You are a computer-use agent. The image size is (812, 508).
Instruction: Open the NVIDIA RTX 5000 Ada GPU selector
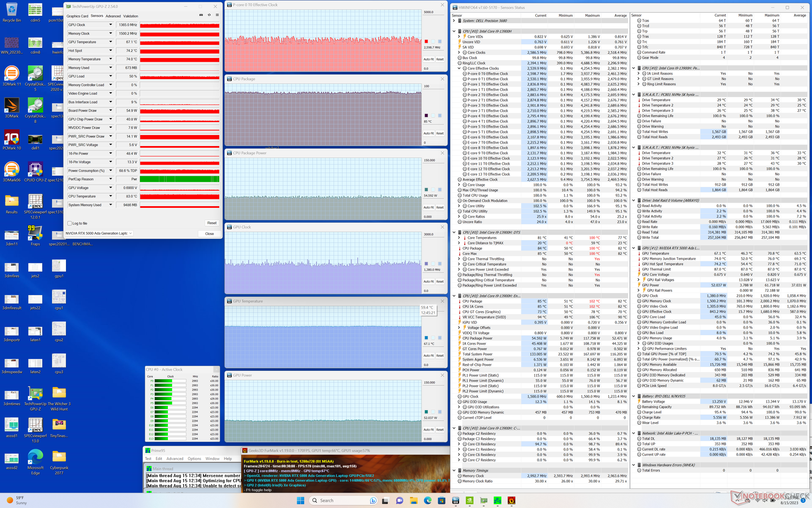99,233
